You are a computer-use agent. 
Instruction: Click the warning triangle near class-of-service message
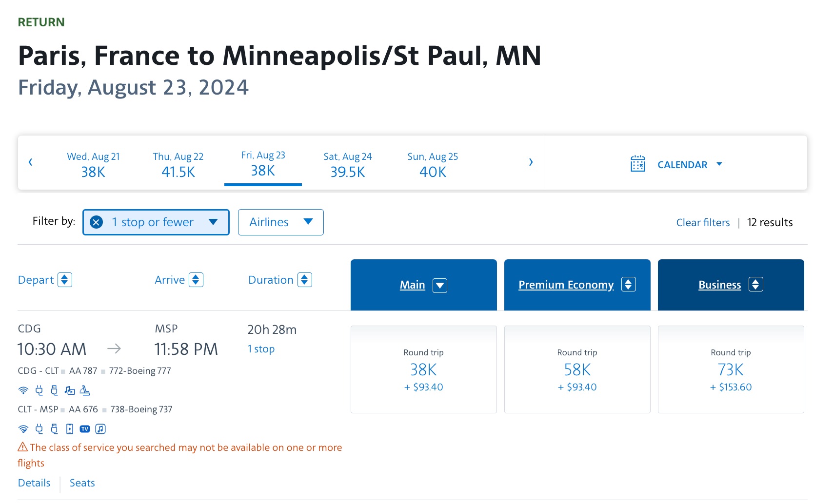[x=22, y=446]
